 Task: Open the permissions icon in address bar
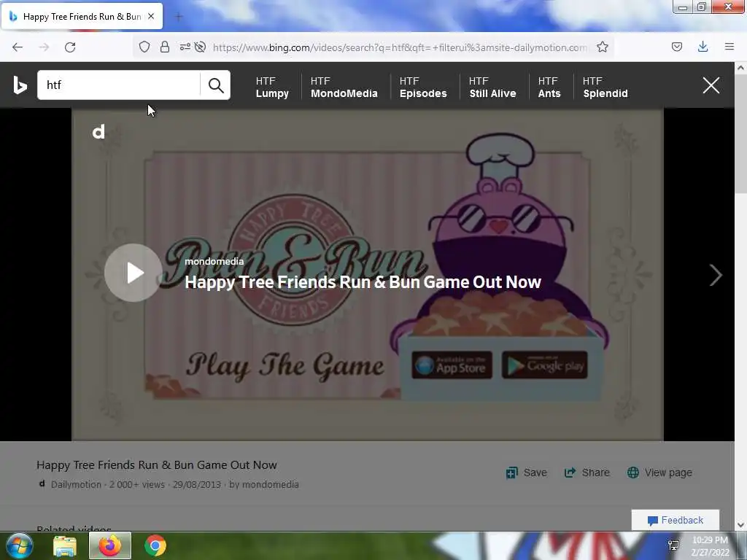pos(185,47)
